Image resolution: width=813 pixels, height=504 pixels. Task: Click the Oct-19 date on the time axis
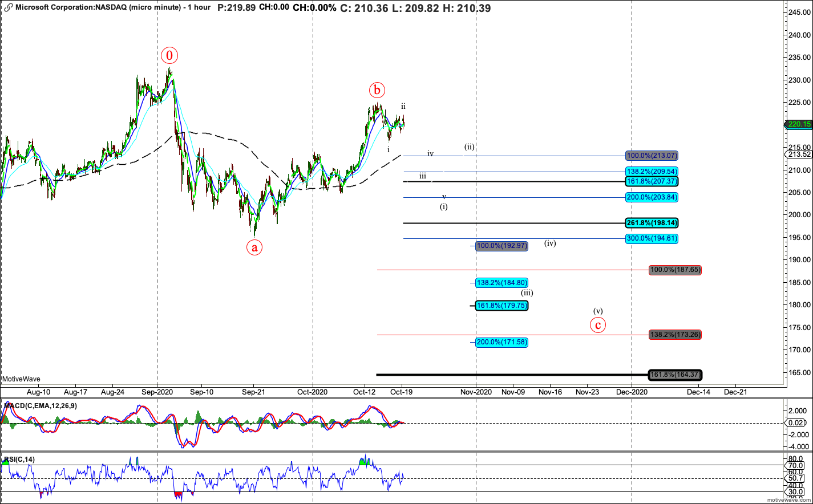pyautogui.click(x=402, y=392)
